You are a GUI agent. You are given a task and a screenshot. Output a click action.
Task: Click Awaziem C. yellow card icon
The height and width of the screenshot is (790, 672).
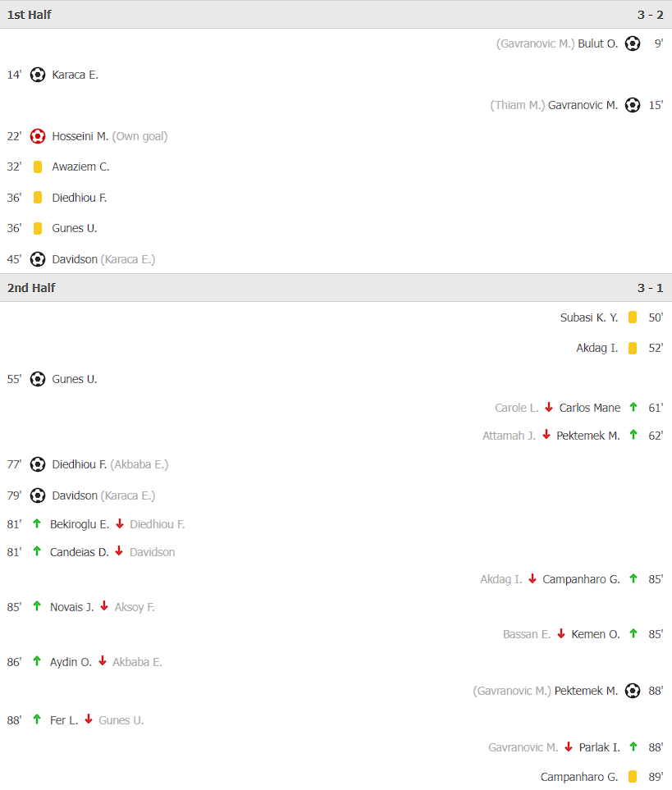(x=37, y=167)
